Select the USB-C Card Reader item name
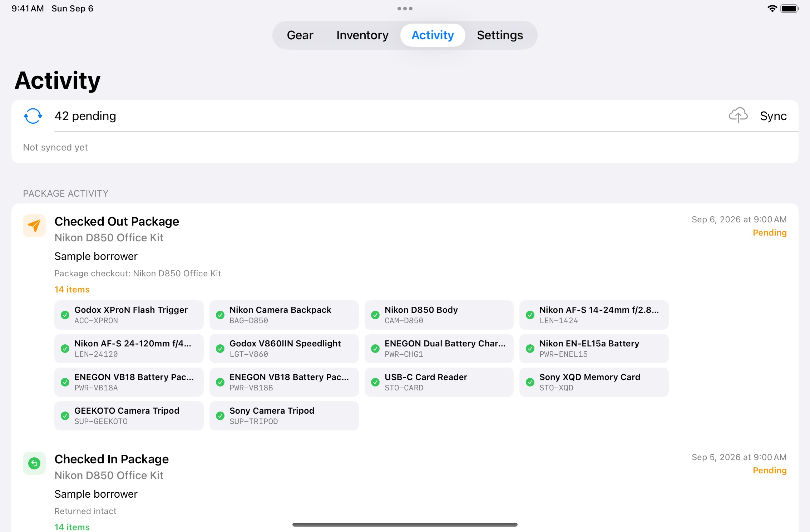810x532 pixels. click(426, 377)
